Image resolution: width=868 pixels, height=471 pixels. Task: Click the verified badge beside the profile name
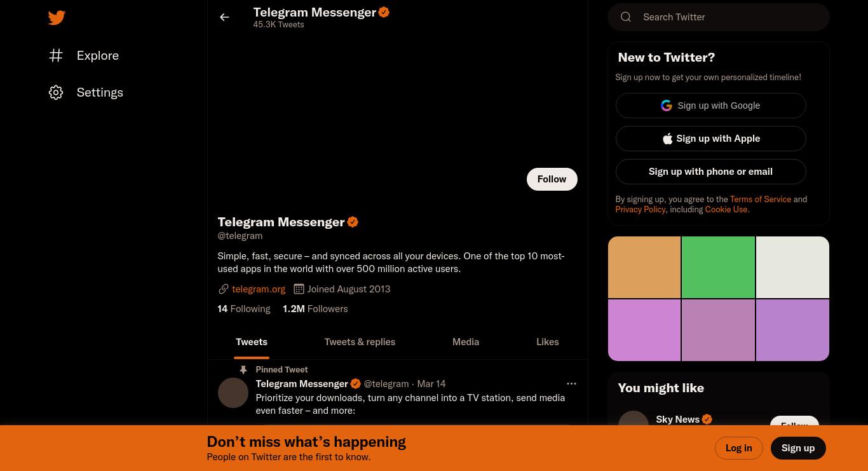[353, 222]
